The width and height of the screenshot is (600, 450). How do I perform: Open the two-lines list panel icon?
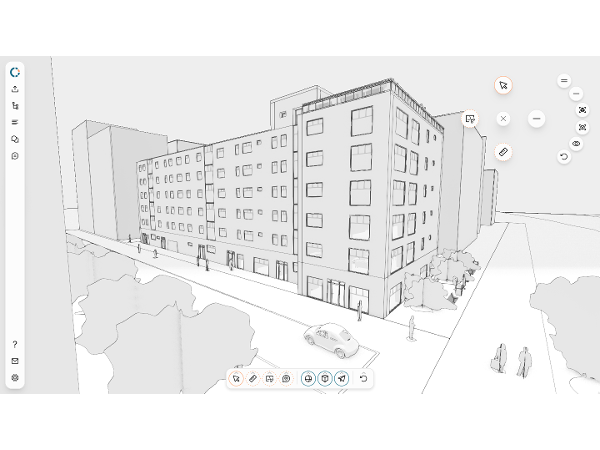(15, 122)
